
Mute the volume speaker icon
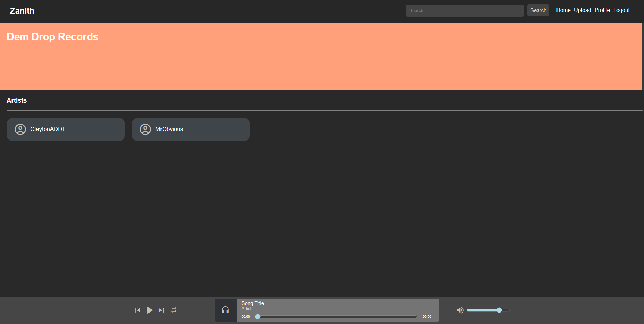[x=460, y=310]
